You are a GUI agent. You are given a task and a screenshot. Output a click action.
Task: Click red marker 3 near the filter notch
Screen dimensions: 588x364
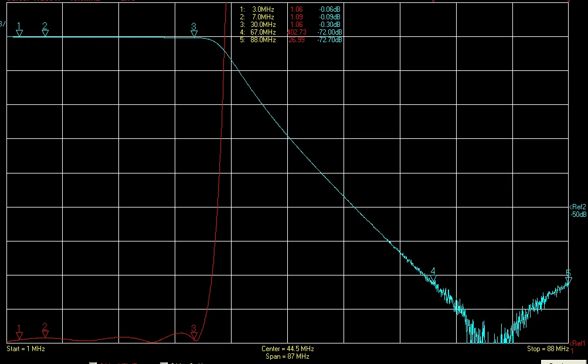point(194,336)
